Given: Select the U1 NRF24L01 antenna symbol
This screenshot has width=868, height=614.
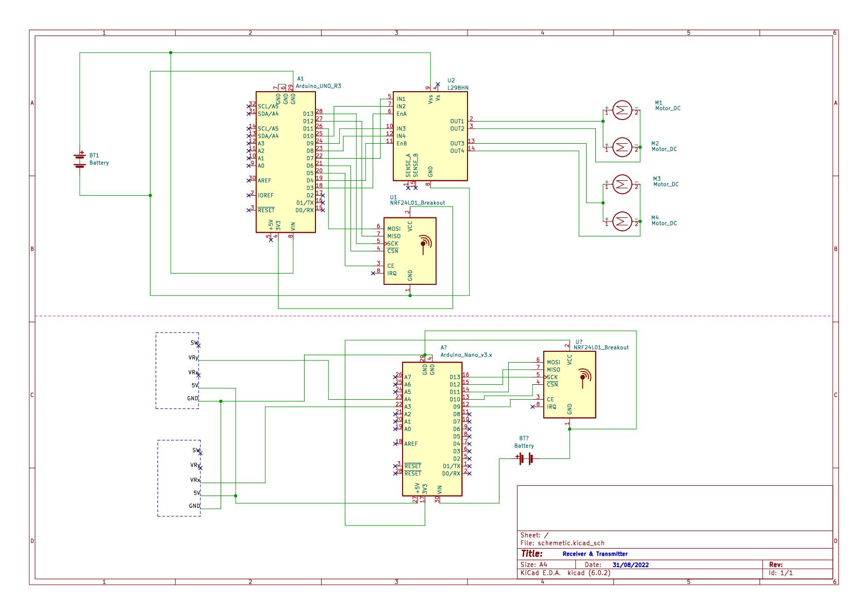Looking at the screenshot, I should point(425,244).
